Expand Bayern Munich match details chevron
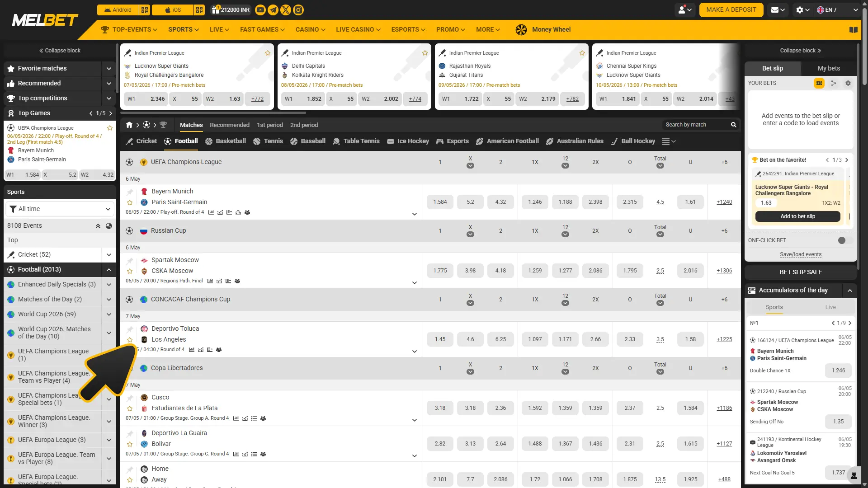 pyautogui.click(x=415, y=214)
